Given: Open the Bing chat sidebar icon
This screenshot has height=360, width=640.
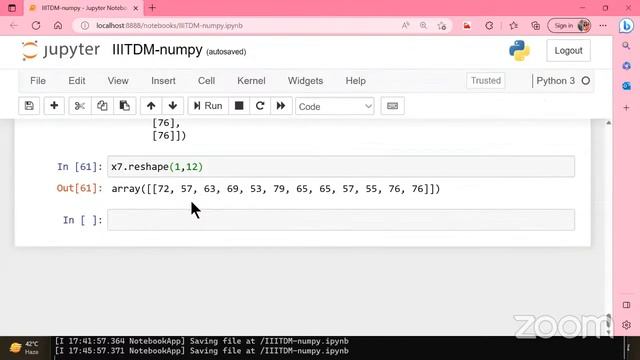Looking at the screenshot, I should (x=626, y=26).
